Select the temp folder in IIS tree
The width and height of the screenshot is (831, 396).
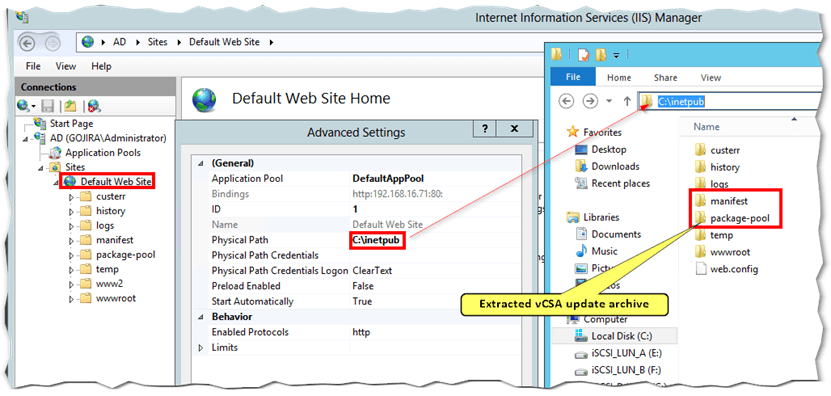(x=107, y=269)
